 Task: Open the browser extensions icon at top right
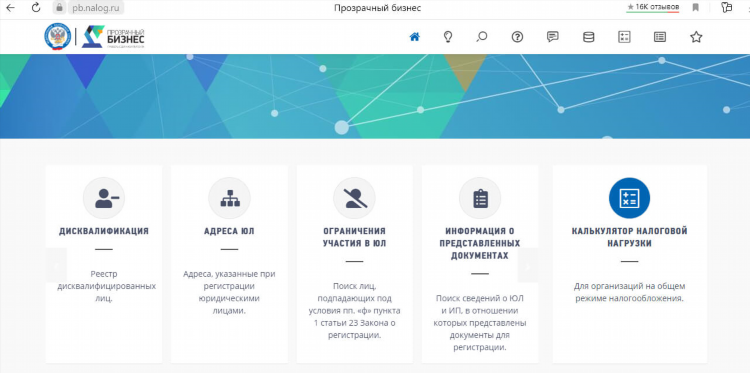point(727,7)
